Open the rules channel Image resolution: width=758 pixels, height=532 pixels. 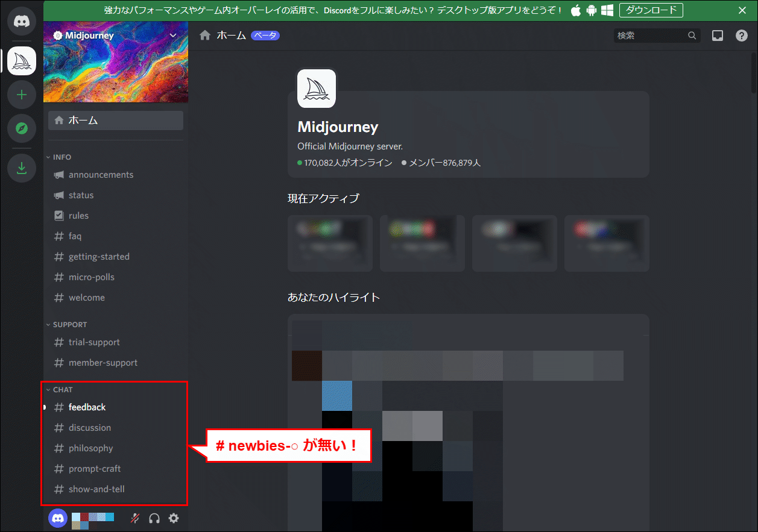(x=116, y=216)
